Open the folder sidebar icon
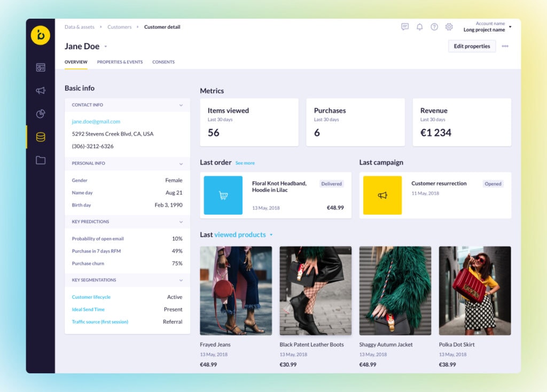The height and width of the screenshot is (392, 547). click(41, 160)
